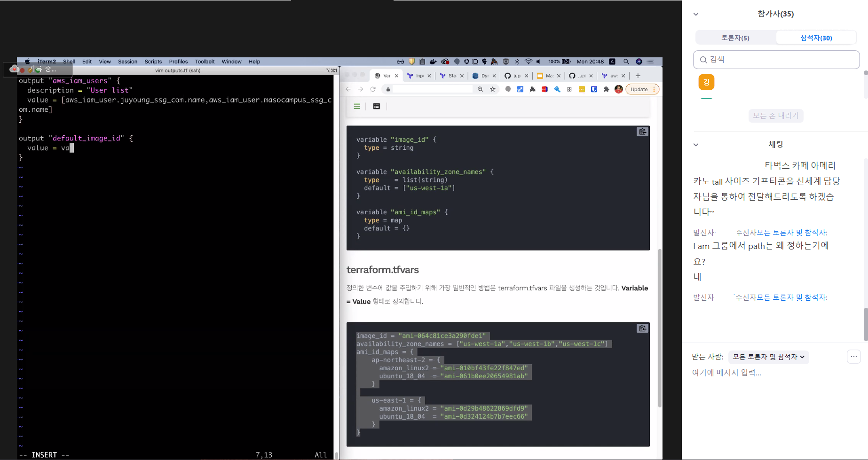Copy the terraform.tfvars code block
Image resolution: width=868 pixels, height=460 pixels.
click(x=642, y=328)
